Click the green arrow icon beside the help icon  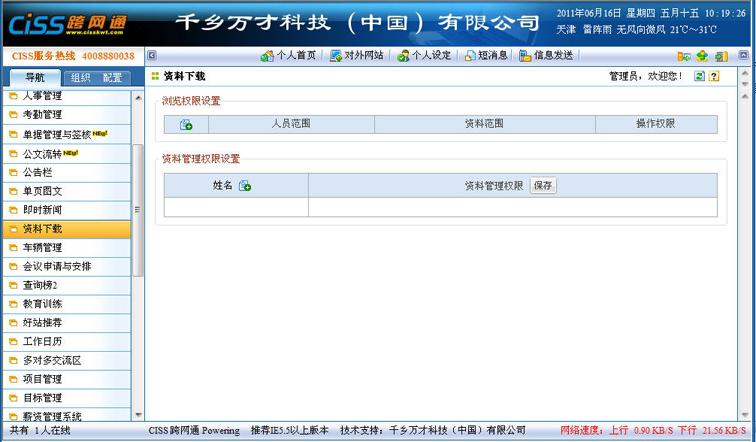(x=716, y=76)
